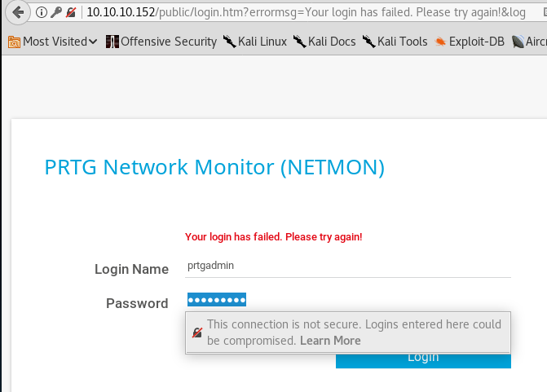Click the PRTG Network Monitor (NETMON) heading
547x392 pixels.
pos(214,168)
